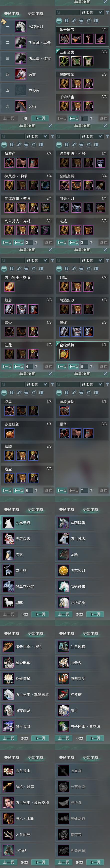Switch to 奇趣坐骑 tab above 乌蹄抱月
Image resolution: width=110 pixels, height=868 pixels.
coord(35,13)
